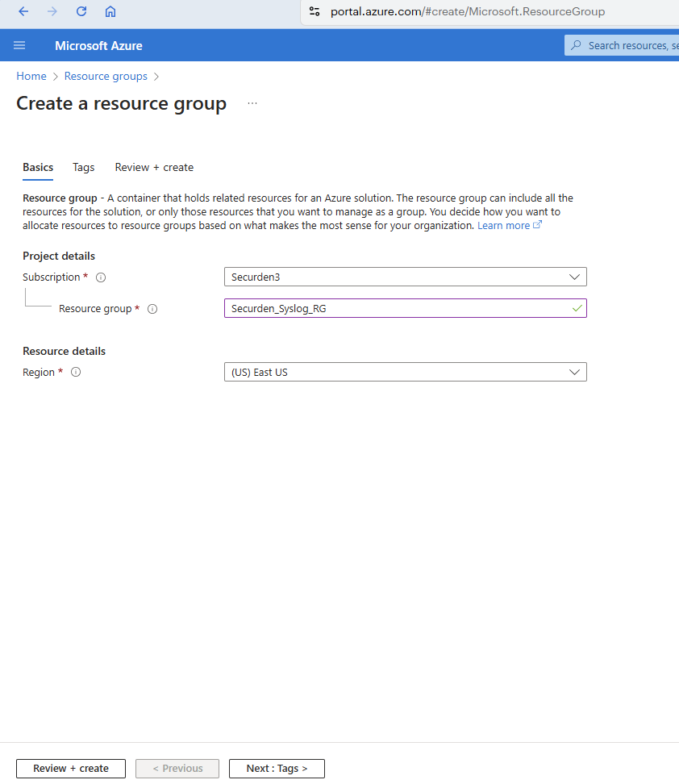The image size is (679, 784).
Task: Open the Learn more link
Action: (503, 226)
